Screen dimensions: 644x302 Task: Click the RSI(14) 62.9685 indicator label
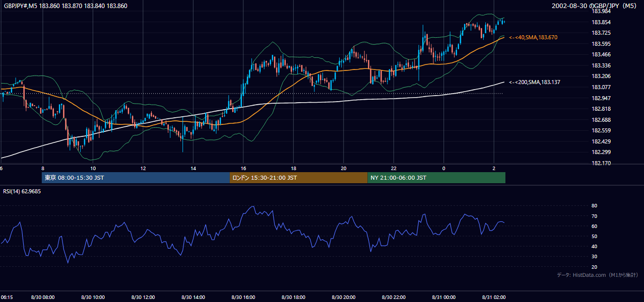coord(22,191)
